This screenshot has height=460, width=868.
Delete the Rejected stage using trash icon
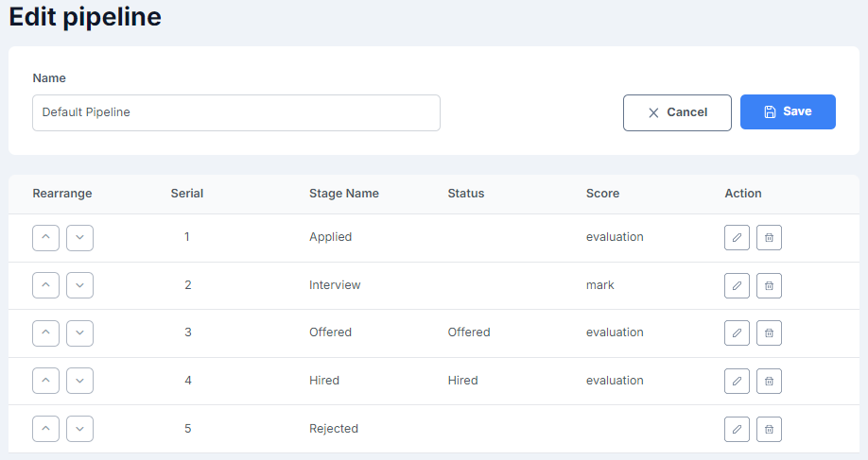coord(769,429)
